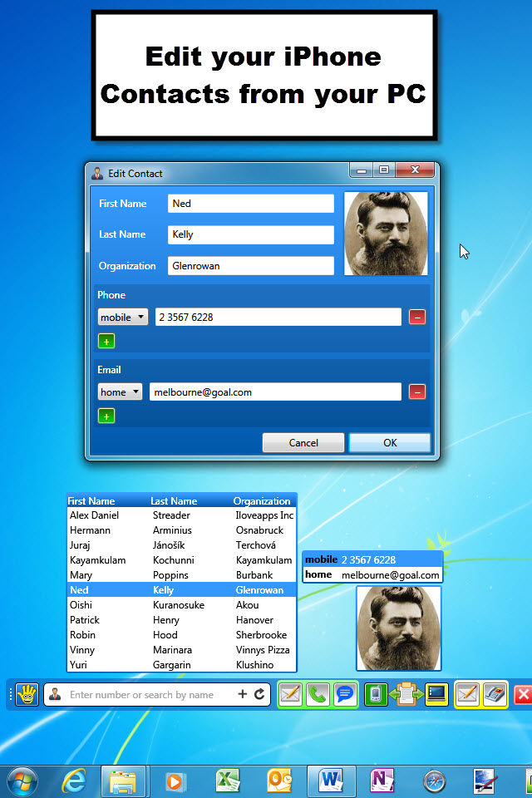Remove the mobile phone number entry
Screen dimensions: 532x798
pos(417,317)
